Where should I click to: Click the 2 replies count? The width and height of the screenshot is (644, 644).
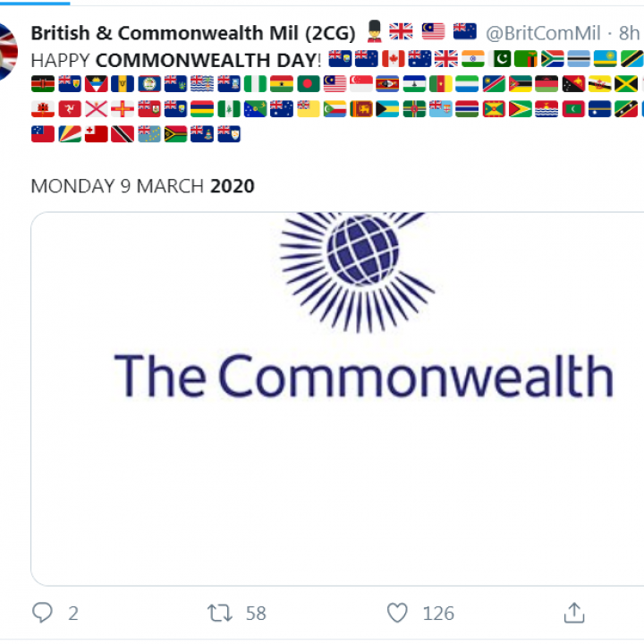[x=73, y=614]
